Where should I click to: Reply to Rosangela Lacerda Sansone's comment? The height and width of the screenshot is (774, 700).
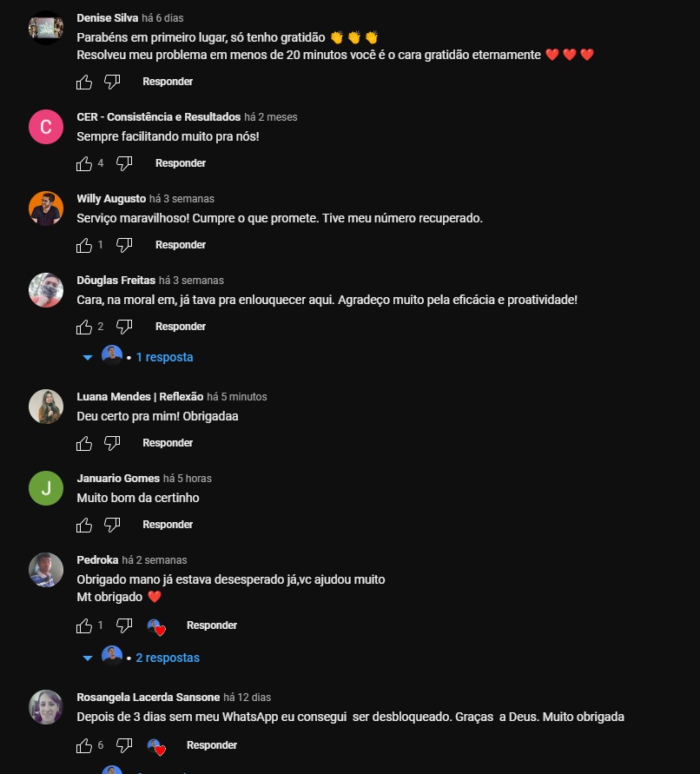pos(211,744)
